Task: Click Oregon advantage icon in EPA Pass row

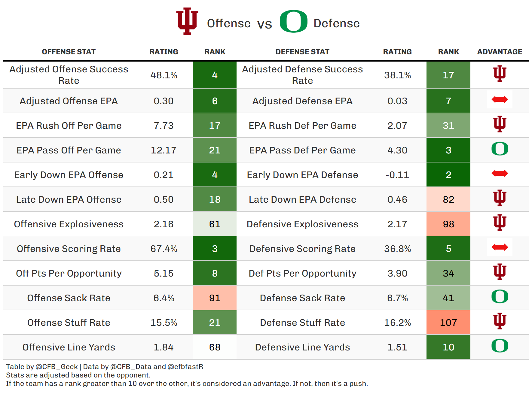Action: coord(500,149)
